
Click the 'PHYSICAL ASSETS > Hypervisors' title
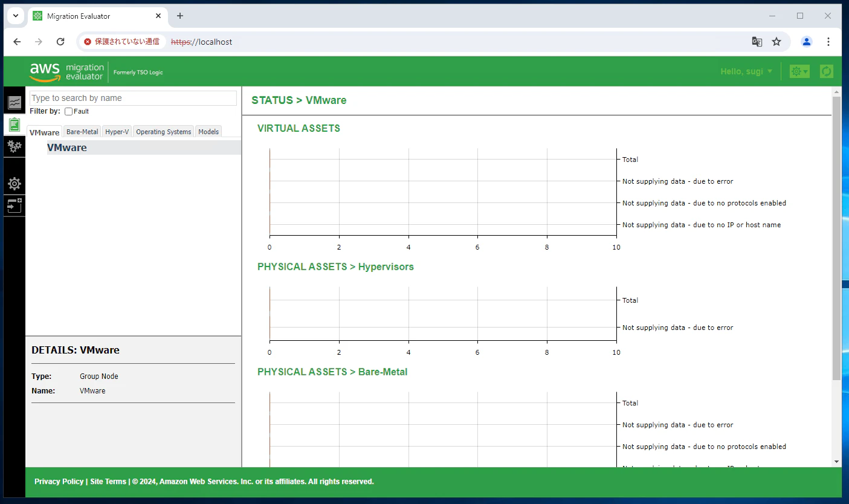[335, 267]
